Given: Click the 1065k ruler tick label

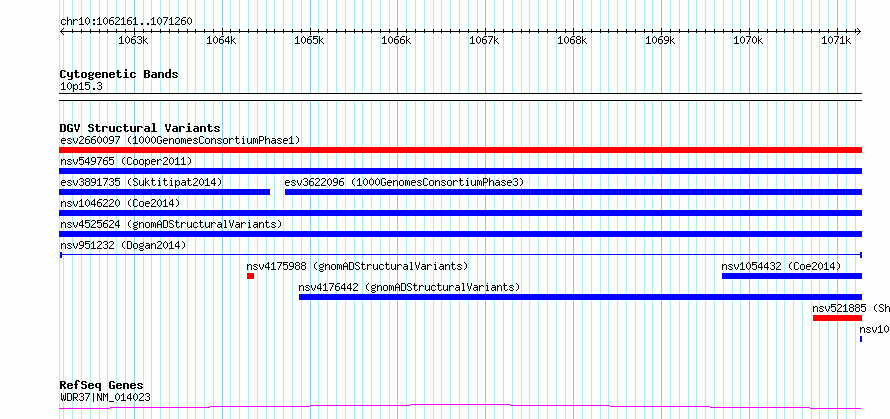Looking at the screenshot, I should (309, 41).
